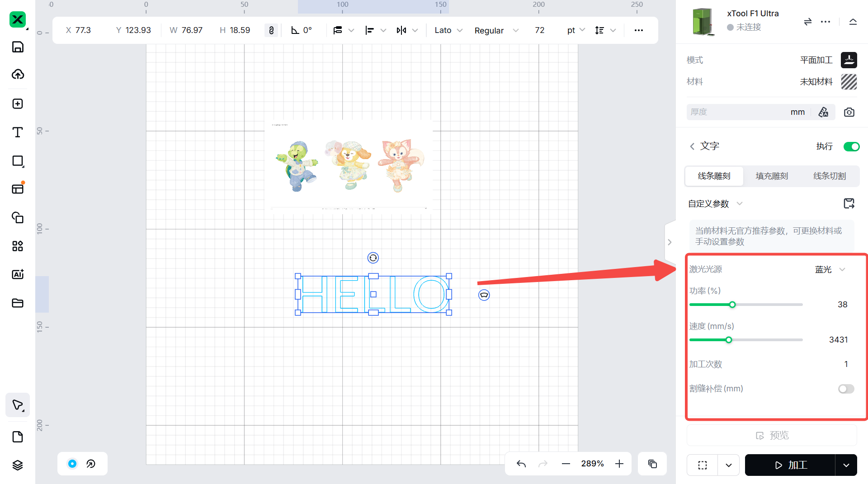Click the 功率 power slider handle

pyautogui.click(x=732, y=305)
